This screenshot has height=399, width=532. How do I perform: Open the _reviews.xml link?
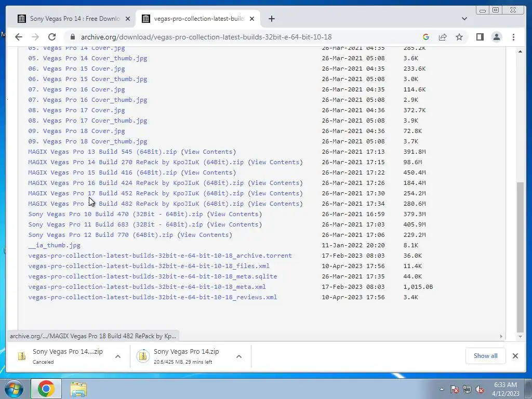pyautogui.click(x=153, y=297)
